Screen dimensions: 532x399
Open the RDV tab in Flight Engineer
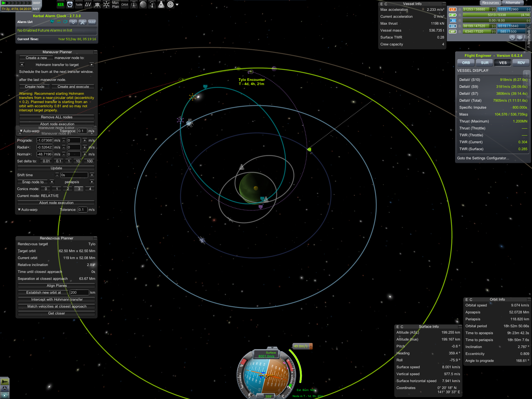(x=521, y=63)
